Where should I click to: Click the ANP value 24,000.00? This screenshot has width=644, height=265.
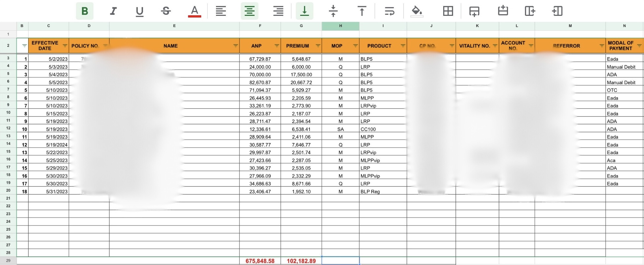260,67
